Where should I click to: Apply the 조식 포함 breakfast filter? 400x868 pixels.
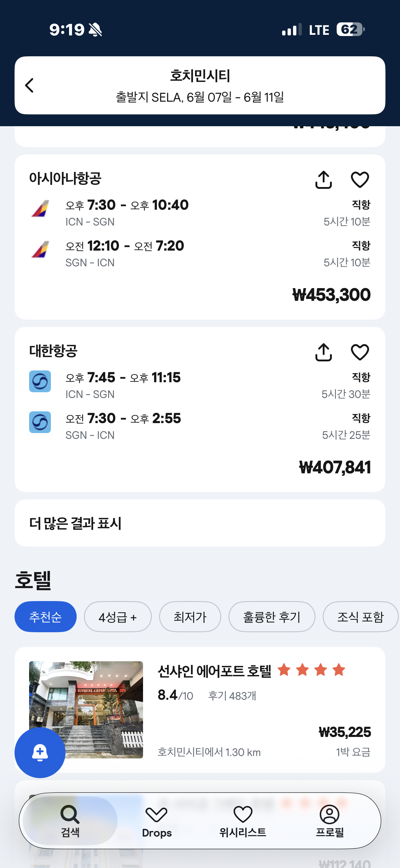(x=360, y=616)
